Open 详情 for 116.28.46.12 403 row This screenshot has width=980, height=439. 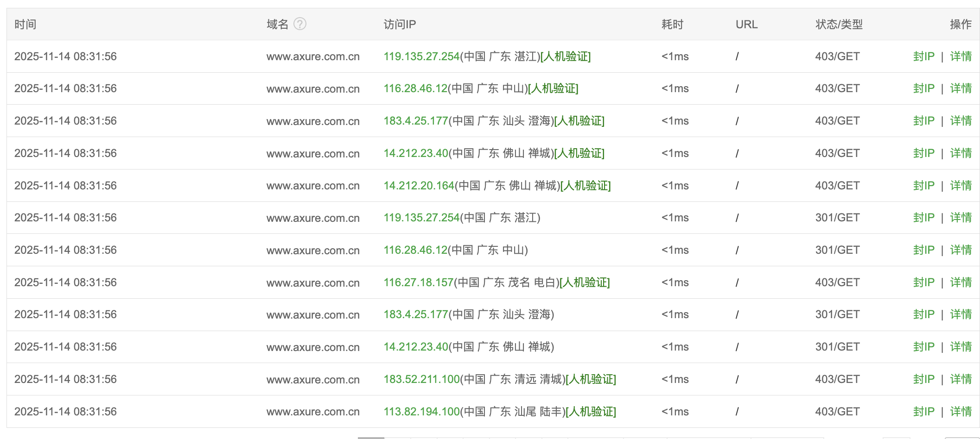tap(961, 88)
